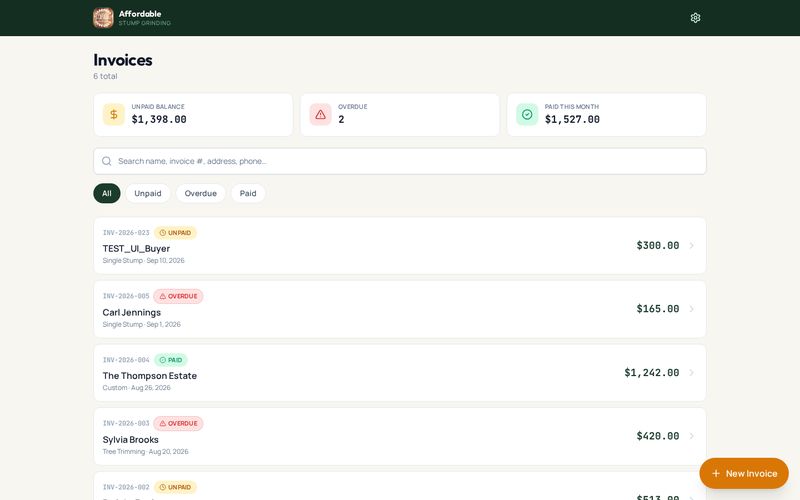Click the $165.00 invoice amount

[658, 309]
